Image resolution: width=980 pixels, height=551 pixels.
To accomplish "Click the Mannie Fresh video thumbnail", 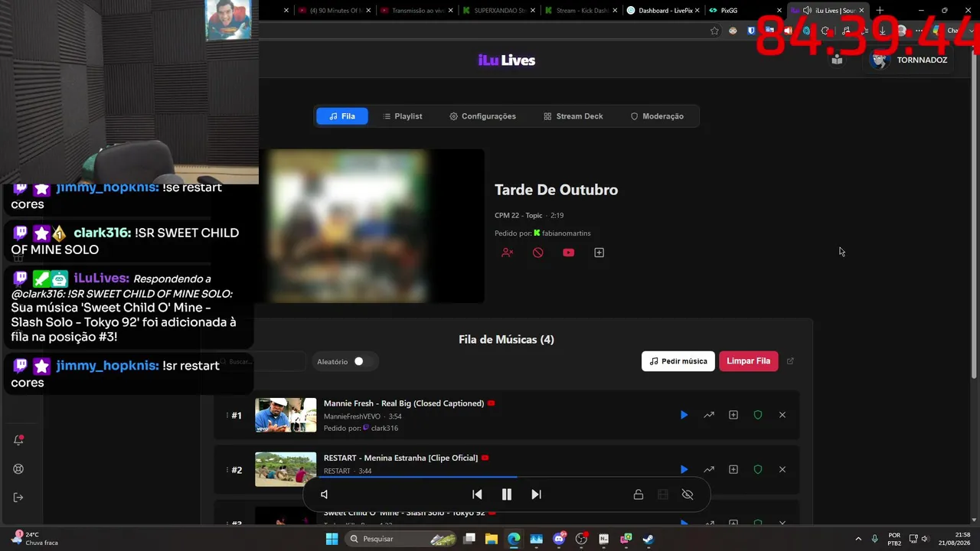I will [286, 416].
